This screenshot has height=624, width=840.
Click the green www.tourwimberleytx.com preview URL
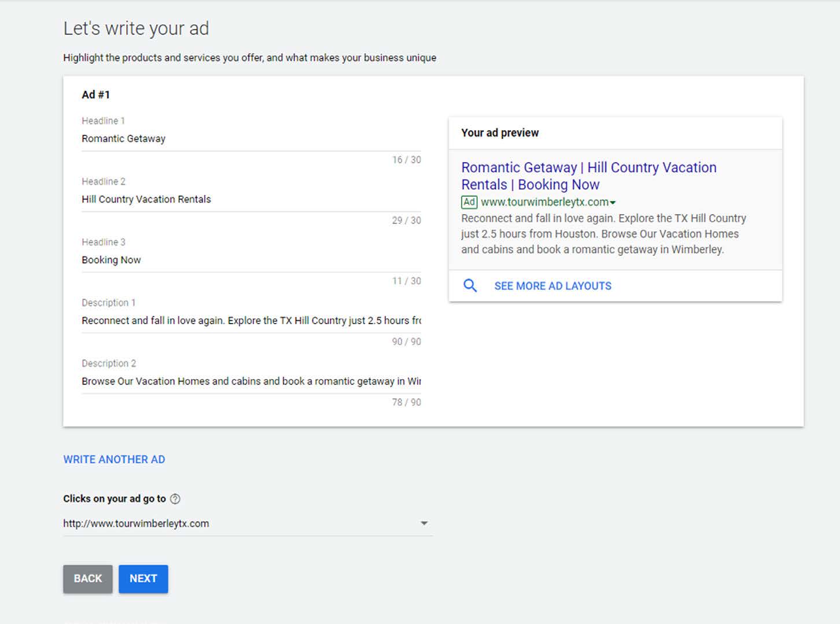544,202
